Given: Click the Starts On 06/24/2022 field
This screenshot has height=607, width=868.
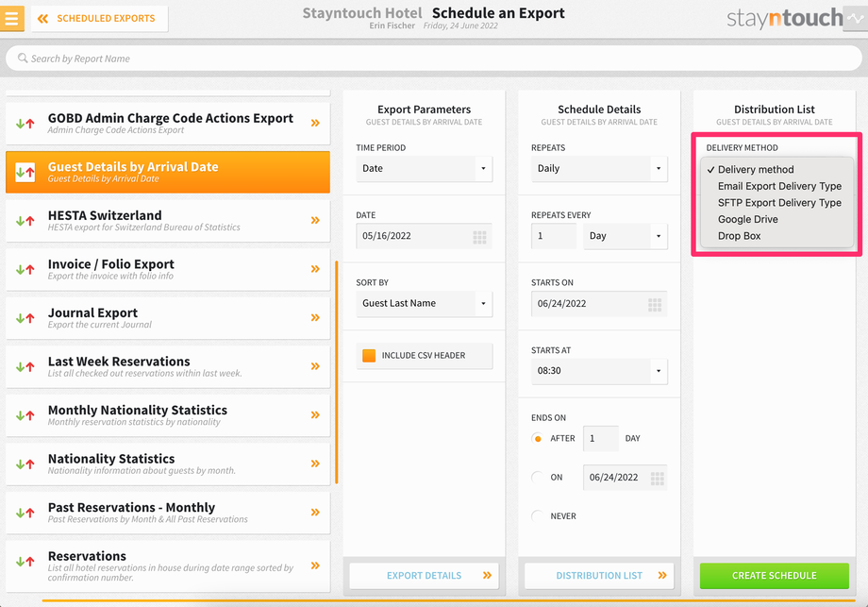Looking at the screenshot, I should [x=599, y=304].
